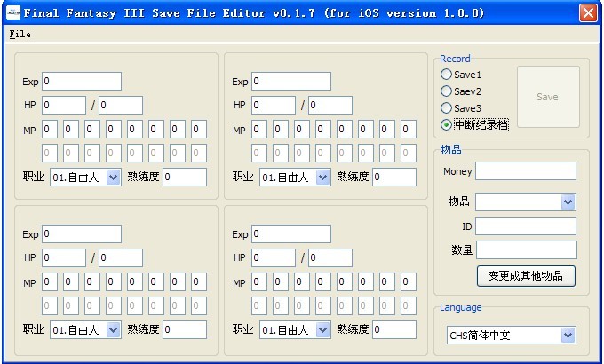Select the Save3 record radio button
This screenshot has width=604, height=364.
point(461,108)
